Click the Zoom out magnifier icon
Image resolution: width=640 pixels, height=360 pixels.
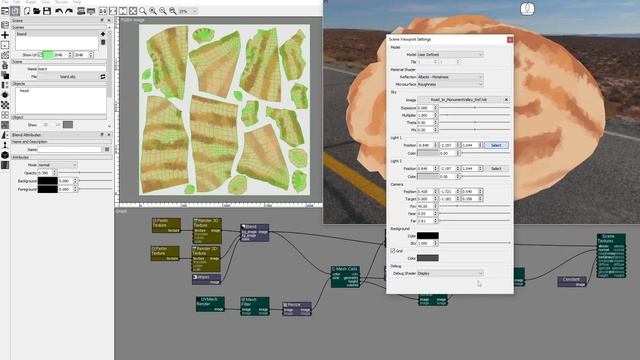pos(163,11)
